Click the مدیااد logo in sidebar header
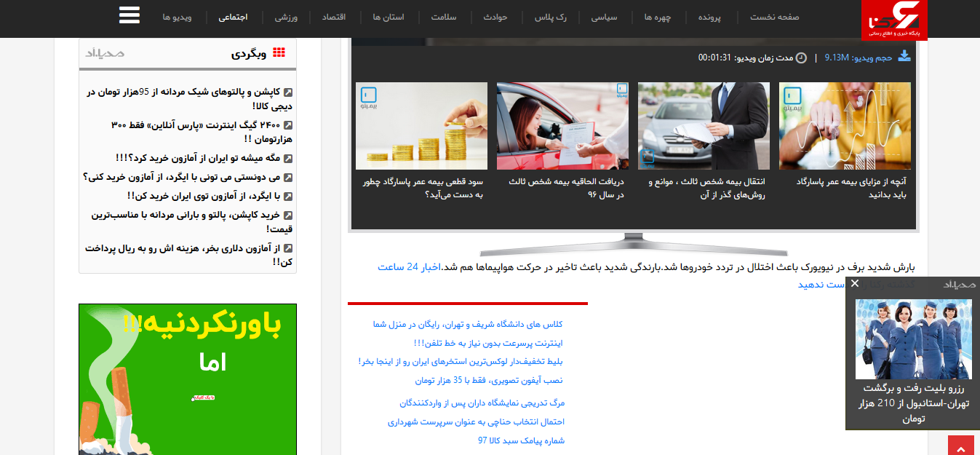Image resolution: width=980 pixels, height=455 pixels. [x=105, y=52]
